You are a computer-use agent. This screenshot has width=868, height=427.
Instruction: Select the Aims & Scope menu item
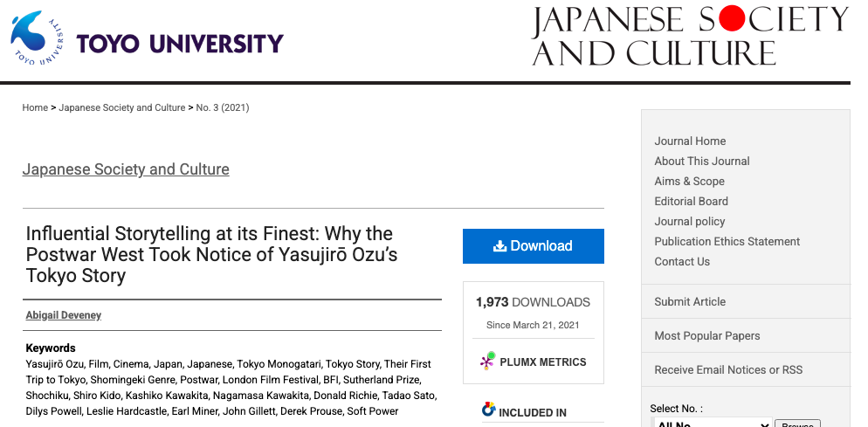coord(689,181)
